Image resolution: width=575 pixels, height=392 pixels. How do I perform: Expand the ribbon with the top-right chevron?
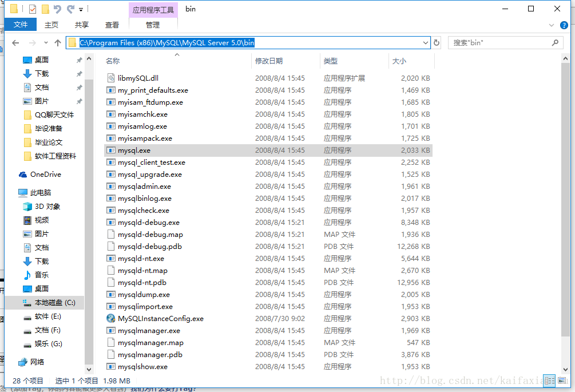click(551, 26)
